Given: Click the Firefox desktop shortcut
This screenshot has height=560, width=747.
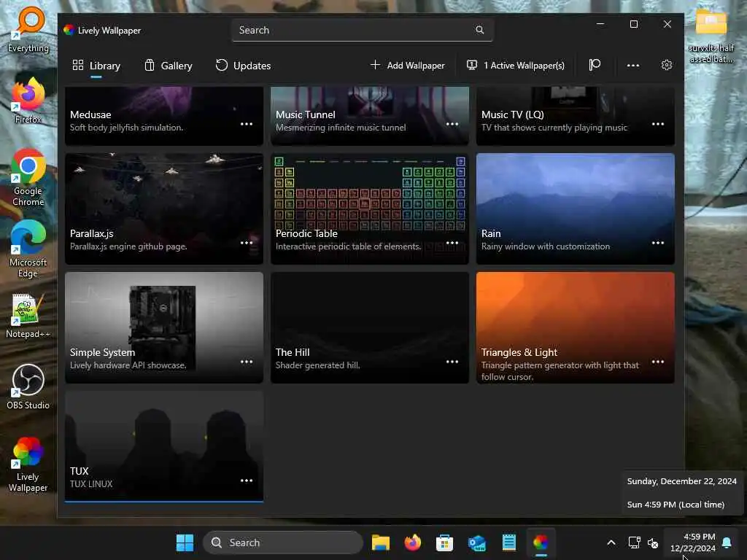Looking at the screenshot, I should pos(28,101).
